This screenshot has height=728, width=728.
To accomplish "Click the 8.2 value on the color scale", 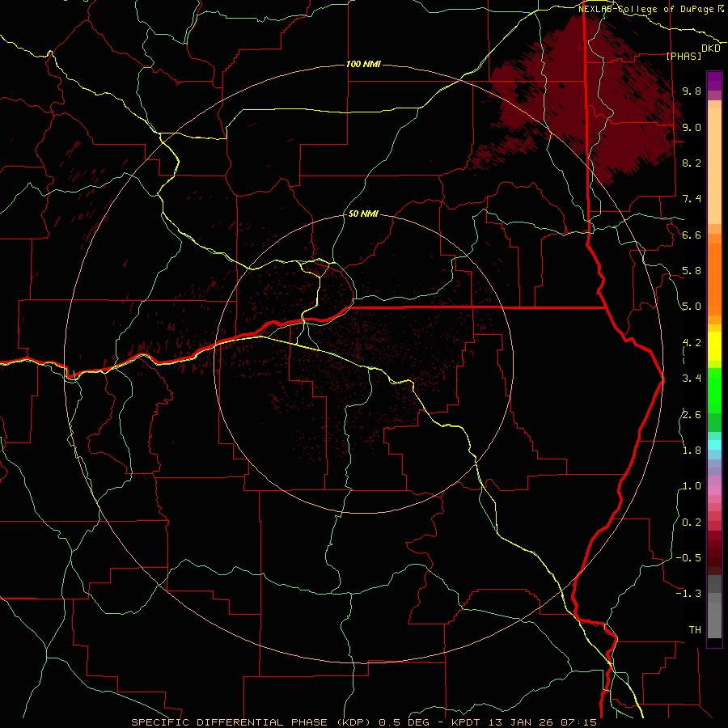I will click(x=692, y=163).
